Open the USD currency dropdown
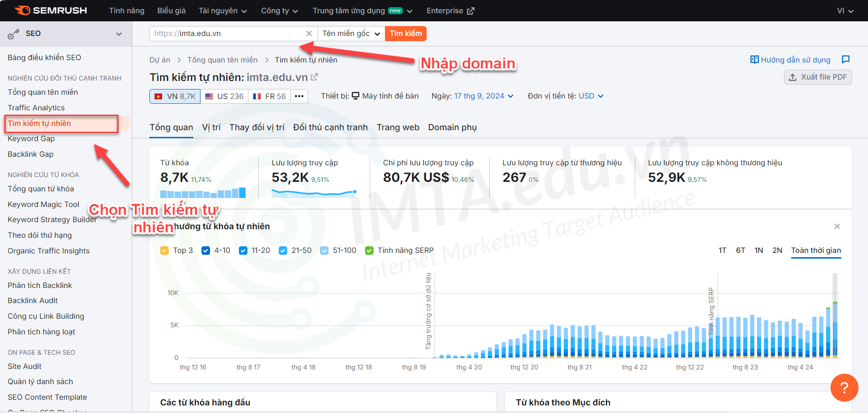This screenshot has width=868, height=413. pyautogui.click(x=591, y=96)
